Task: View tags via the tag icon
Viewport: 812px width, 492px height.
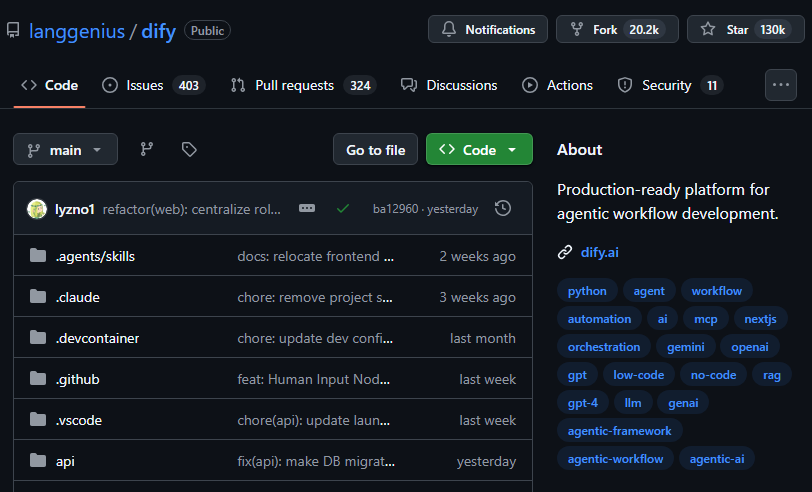Action: click(189, 150)
